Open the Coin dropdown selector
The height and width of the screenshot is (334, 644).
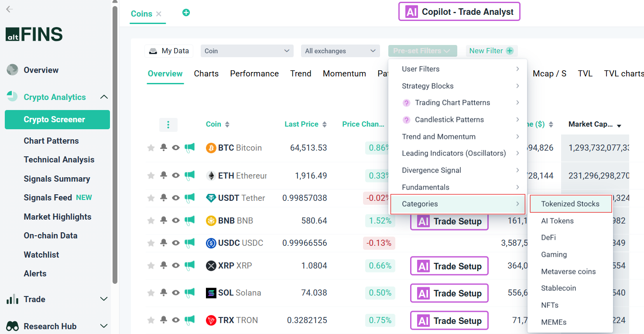(x=247, y=51)
